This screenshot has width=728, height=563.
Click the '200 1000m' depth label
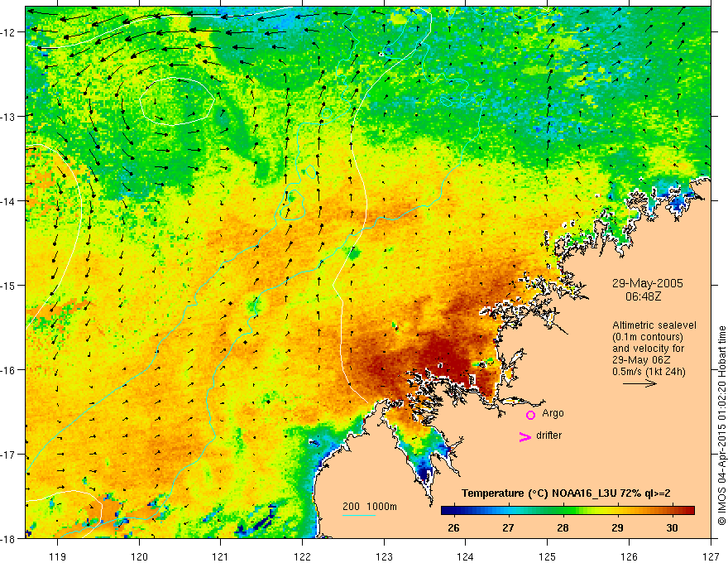pyautogui.click(x=370, y=507)
